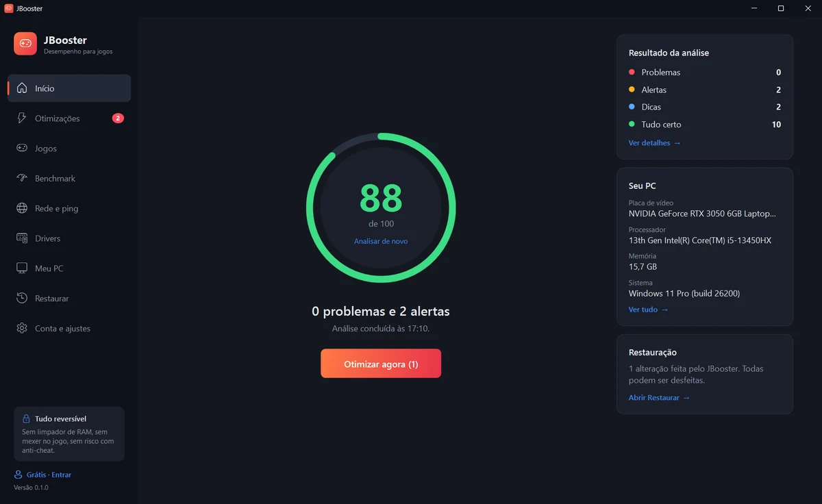The height and width of the screenshot is (504, 822).
Task: Click the blue Dicas dot
Action: point(632,107)
